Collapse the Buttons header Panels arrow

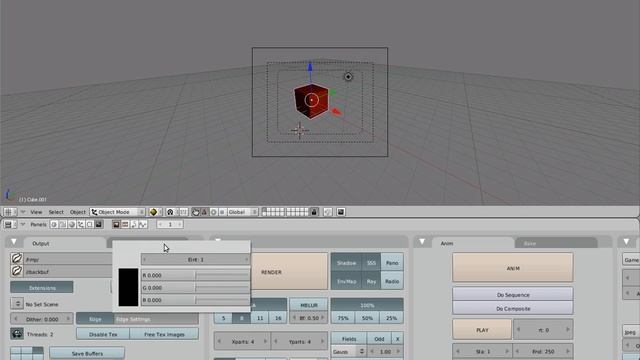[23, 224]
